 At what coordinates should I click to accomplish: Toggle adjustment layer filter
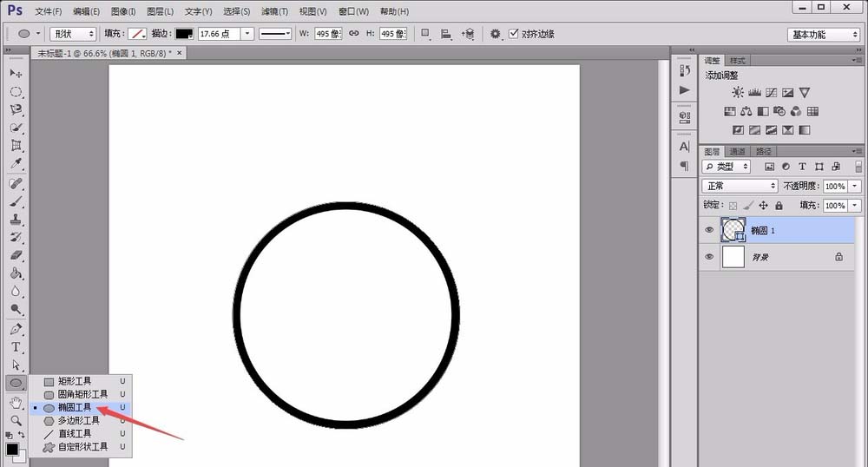tap(786, 167)
